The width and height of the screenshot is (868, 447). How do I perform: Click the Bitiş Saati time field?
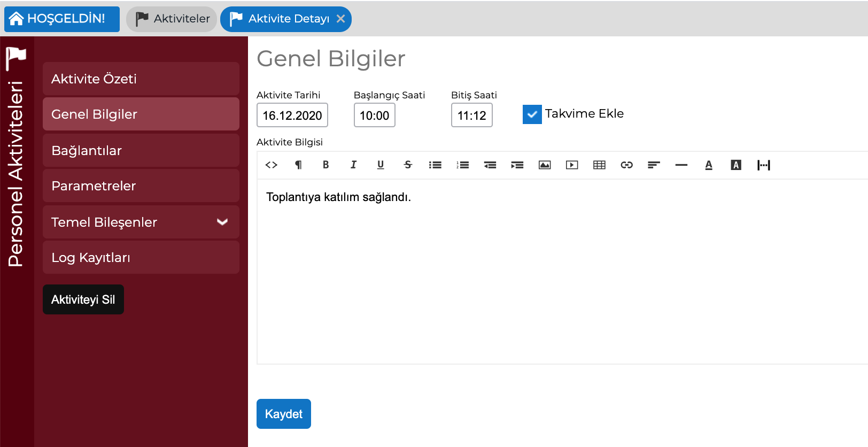[x=472, y=115]
